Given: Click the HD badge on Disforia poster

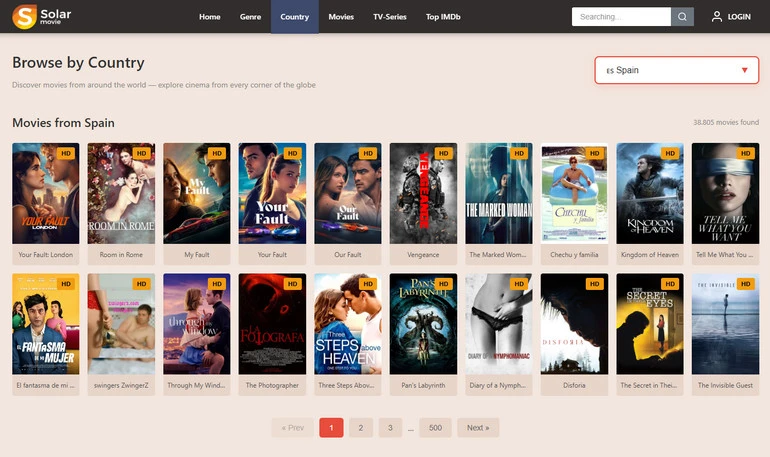Looking at the screenshot, I should (x=594, y=284).
